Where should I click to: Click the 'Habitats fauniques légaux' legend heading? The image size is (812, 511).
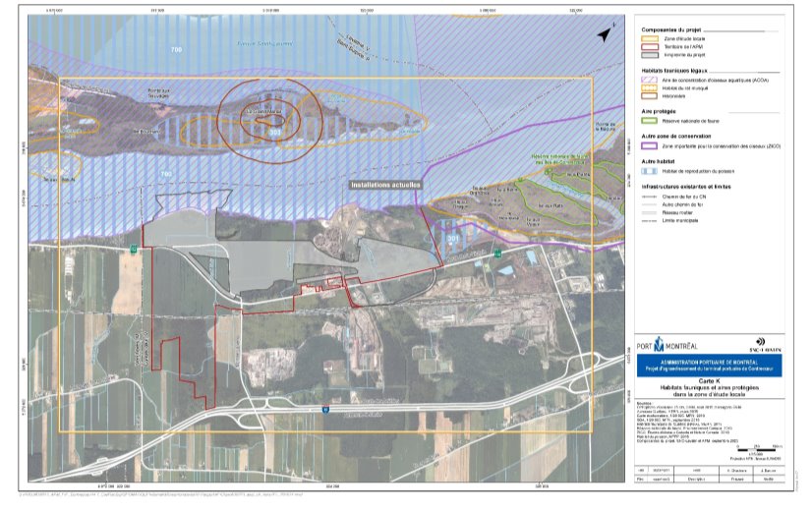point(673,71)
